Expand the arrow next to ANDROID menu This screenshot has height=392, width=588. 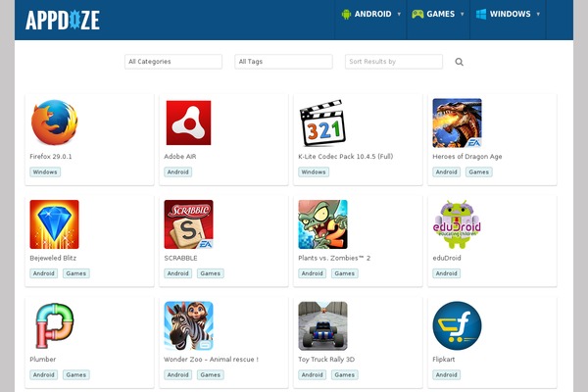coord(399,15)
